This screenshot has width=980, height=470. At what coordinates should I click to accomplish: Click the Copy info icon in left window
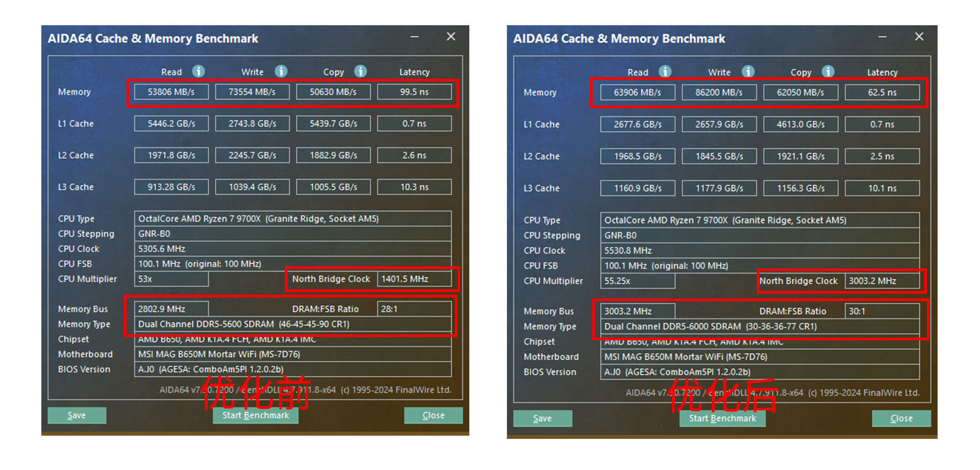pyautogui.click(x=360, y=71)
